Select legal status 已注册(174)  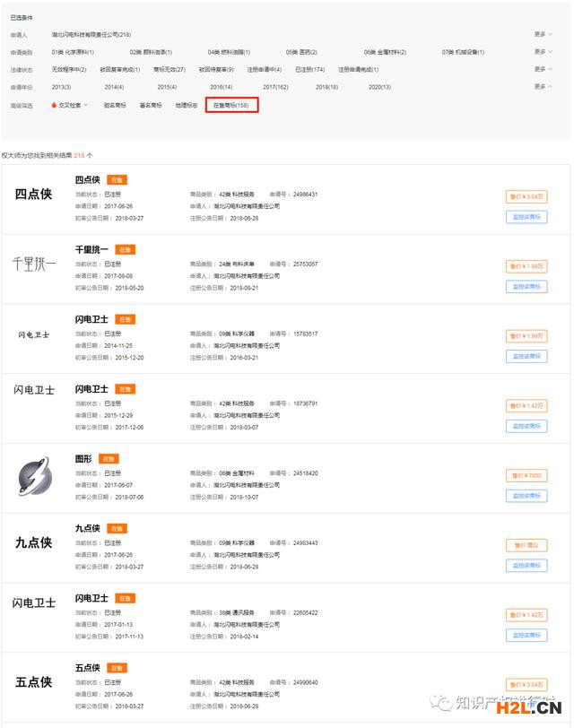[x=309, y=69]
